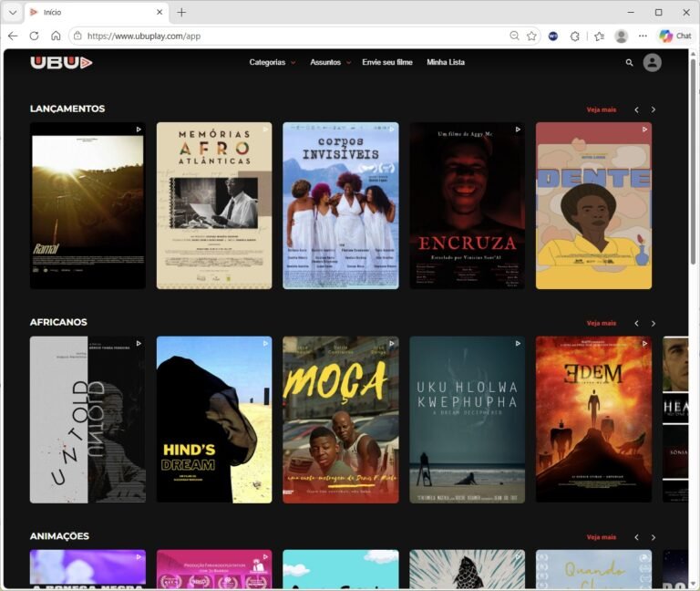Click Veja mais for Africanos
Image resolution: width=700 pixels, height=591 pixels.
[x=602, y=324]
